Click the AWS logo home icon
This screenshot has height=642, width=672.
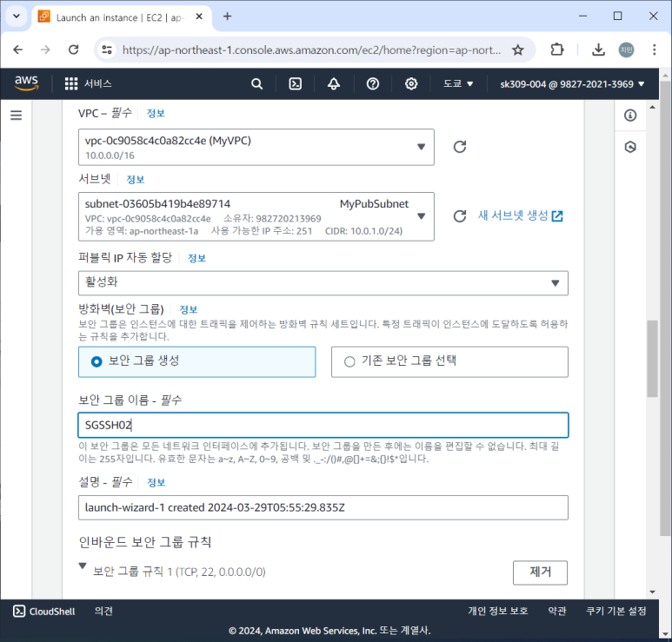click(26, 83)
